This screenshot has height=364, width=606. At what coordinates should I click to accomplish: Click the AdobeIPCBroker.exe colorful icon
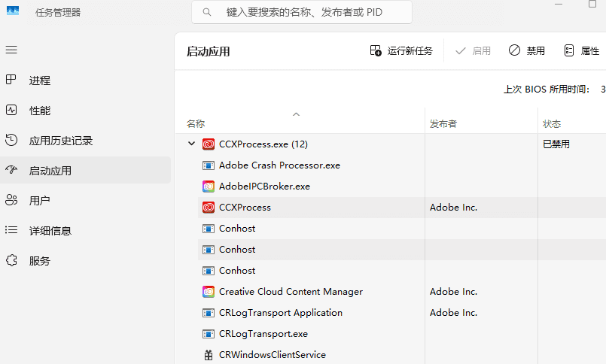(209, 187)
